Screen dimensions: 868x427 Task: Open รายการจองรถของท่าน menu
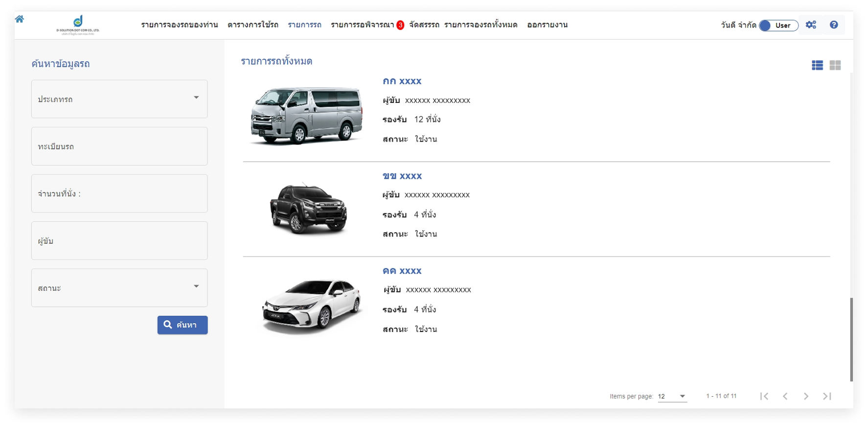point(180,25)
